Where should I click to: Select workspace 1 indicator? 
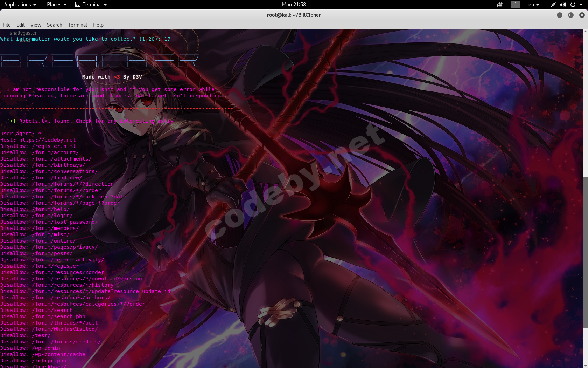pos(516,5)
